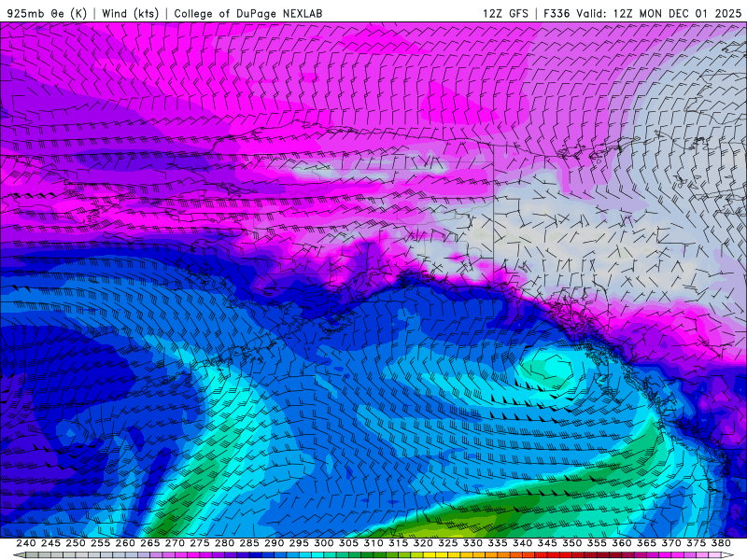
Task: Click the 245 value on the color scale
Action: pos(50,543)
